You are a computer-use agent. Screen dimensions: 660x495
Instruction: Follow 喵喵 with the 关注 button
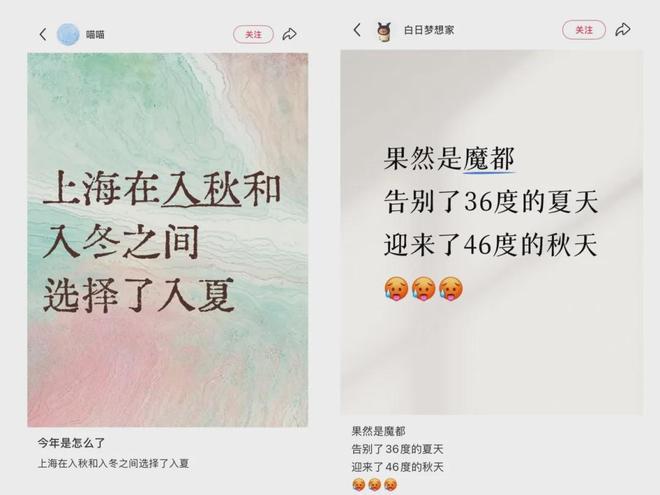pyautogui.click(x=253, y=35)
